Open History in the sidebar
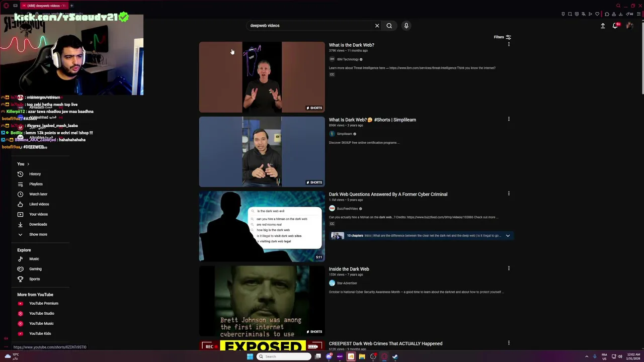 (x=29, y=174)
